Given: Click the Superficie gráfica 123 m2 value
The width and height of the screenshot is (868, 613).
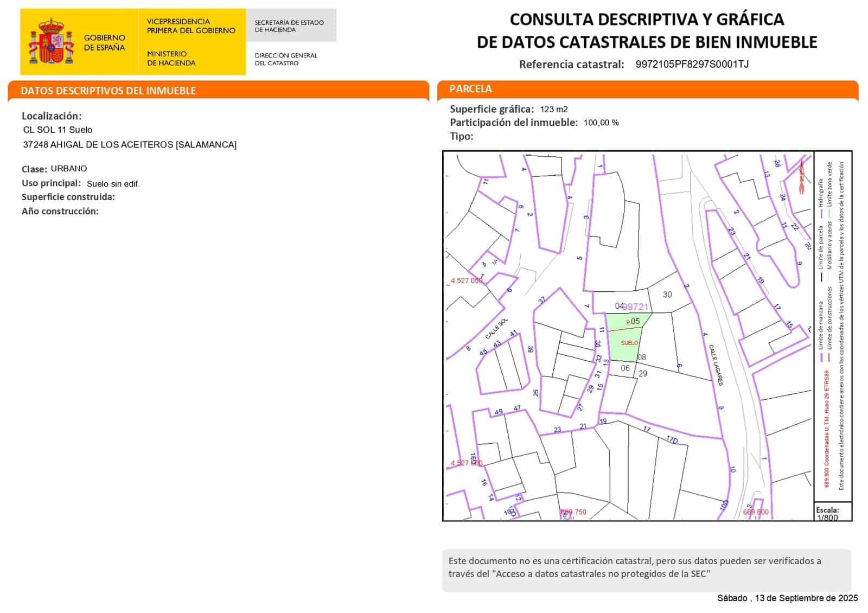Looking at the screenshot, I should pos(554,109).
